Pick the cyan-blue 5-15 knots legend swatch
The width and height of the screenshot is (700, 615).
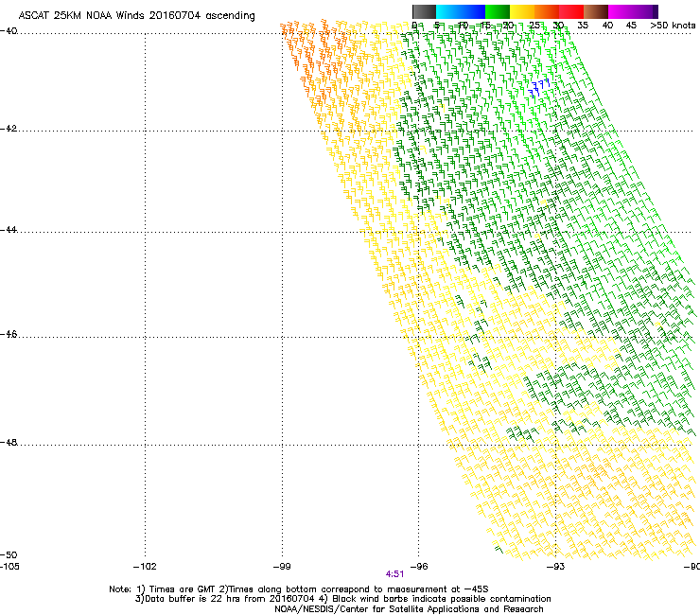[x=461, y=11]
